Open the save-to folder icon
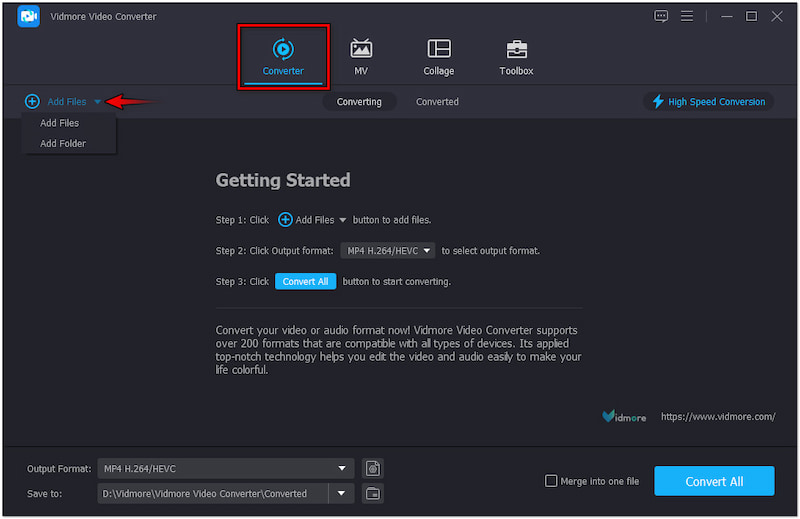Viewport: 800px width, 519px height. click(x=373, y=493)
